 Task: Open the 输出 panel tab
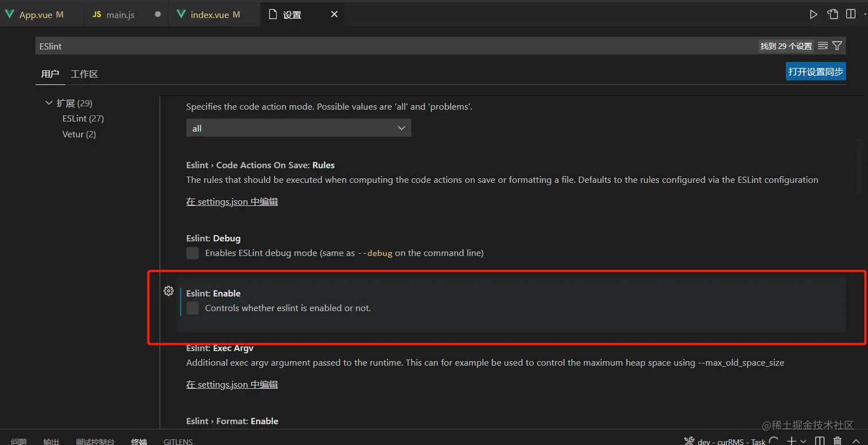click(x=51, y=441)
